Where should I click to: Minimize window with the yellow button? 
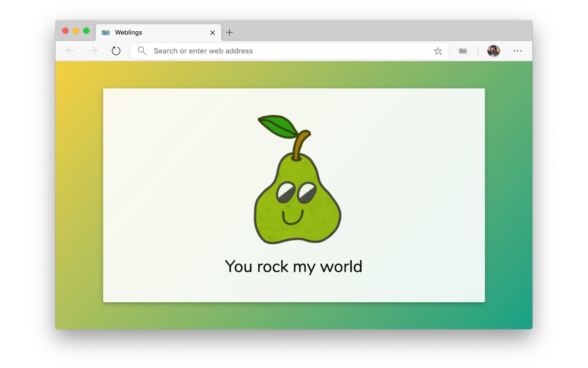coord(76,31)
